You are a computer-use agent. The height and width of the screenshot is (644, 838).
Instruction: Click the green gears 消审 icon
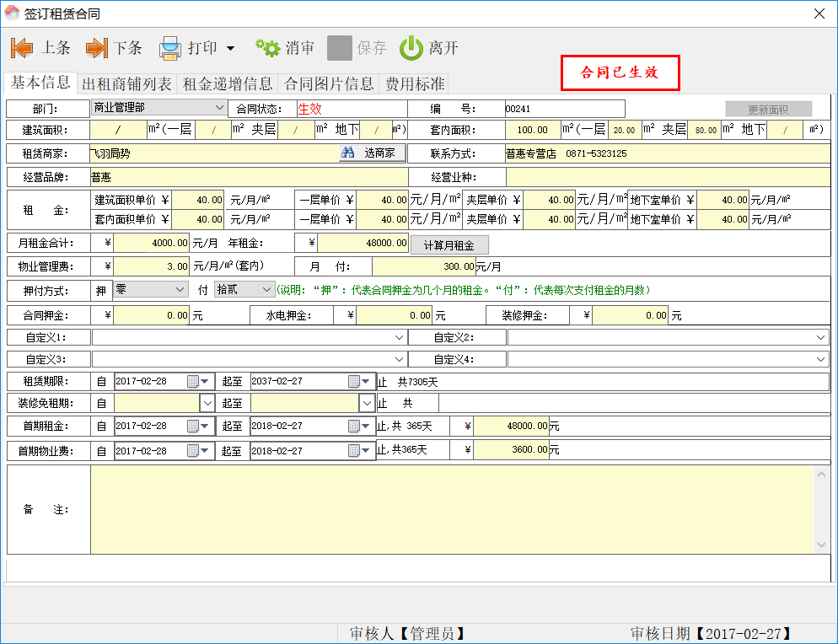click(x=268, y=47)
